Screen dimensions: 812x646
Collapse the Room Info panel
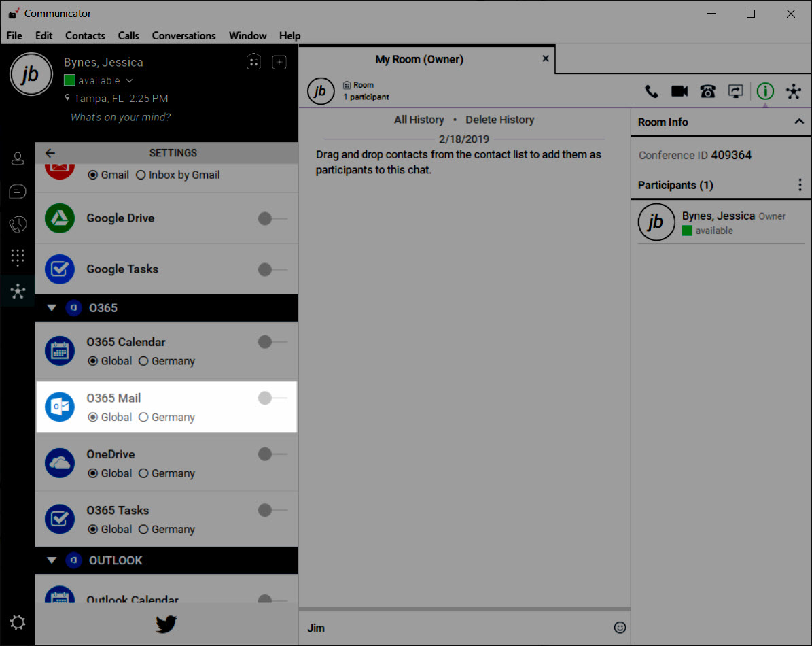click(x=799, y=122)
